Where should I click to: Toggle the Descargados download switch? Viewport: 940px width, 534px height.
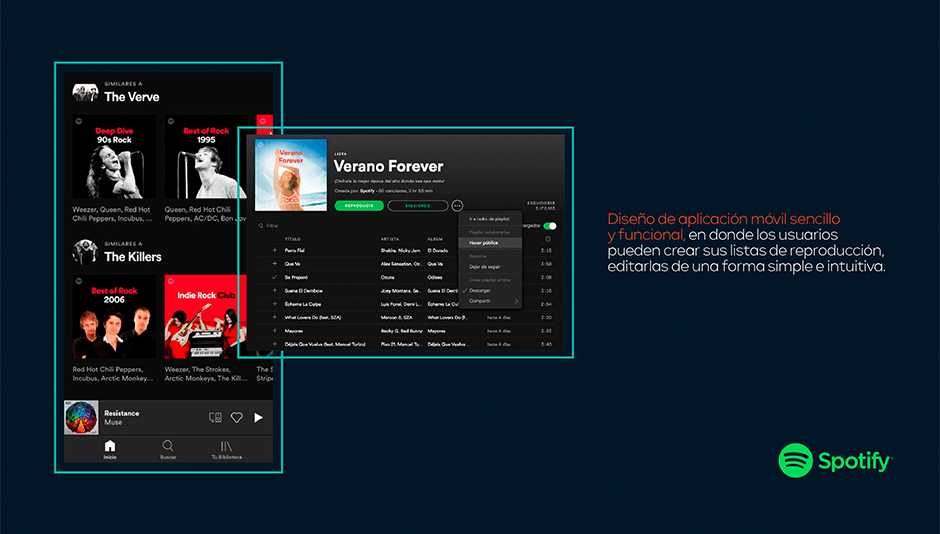coord(550,226)
